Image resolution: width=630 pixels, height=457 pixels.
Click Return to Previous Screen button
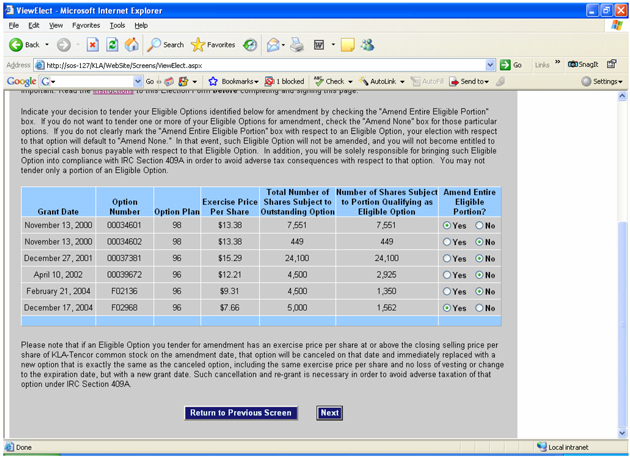click(241, 413)
